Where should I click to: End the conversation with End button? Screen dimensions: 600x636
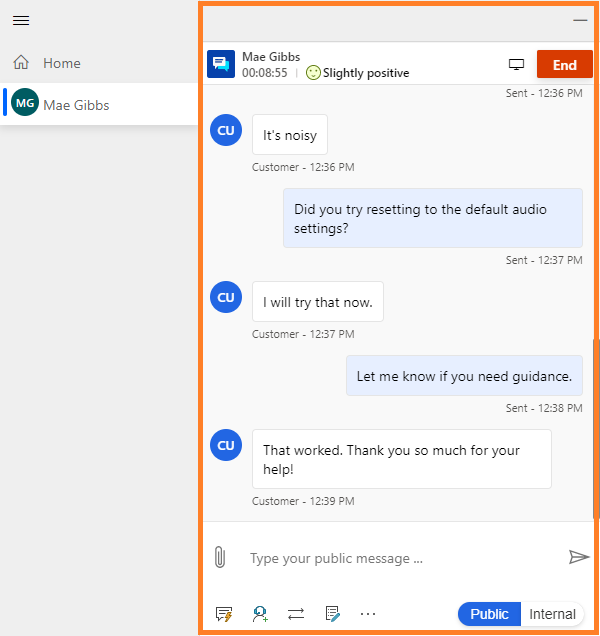(564, 64)
